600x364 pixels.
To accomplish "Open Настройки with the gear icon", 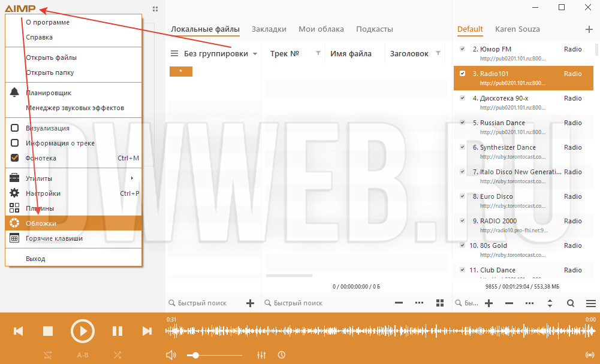I will 74,193.
